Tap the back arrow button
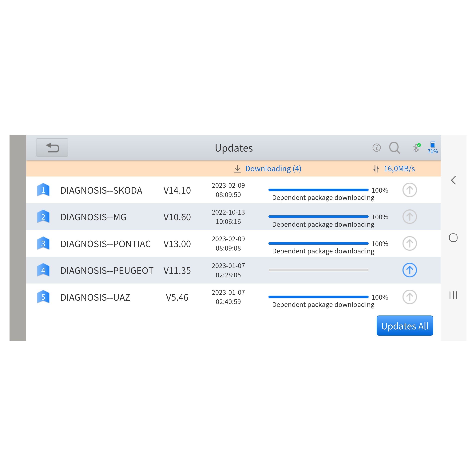Viewport: 476px width, 476px height. (52, 148)
